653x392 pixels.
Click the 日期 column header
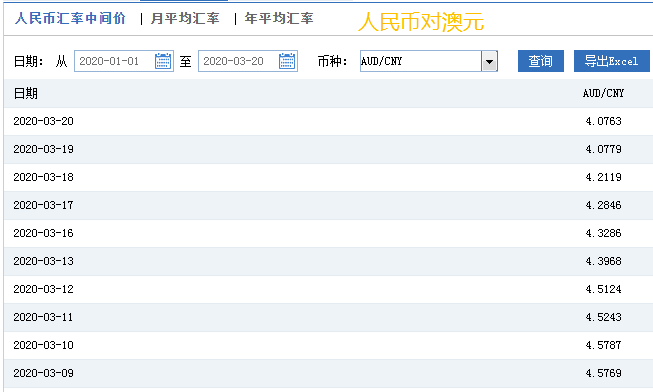(26, 93)
